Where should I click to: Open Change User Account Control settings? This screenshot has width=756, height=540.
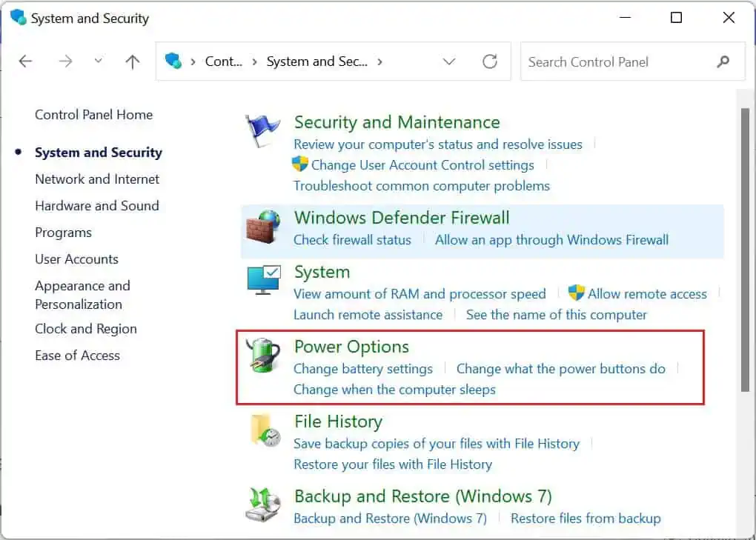pyautogui.click(x=422, y=164)
